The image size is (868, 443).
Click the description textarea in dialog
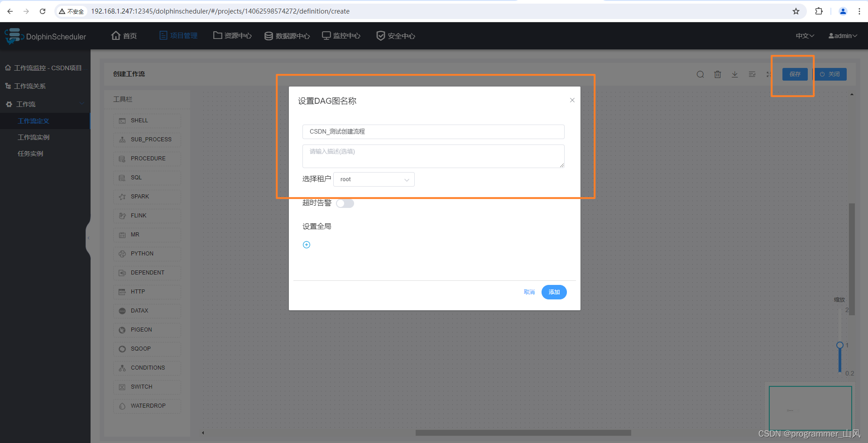pos(433,156)
